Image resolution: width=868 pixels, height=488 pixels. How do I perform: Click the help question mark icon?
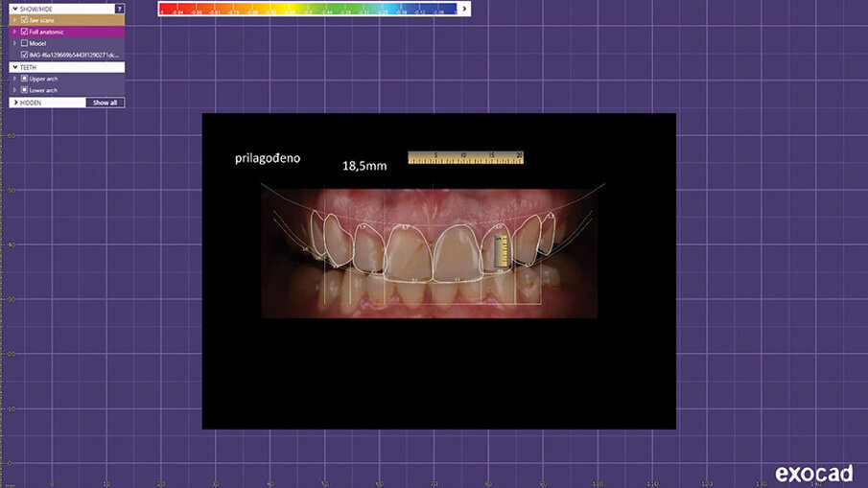tap(119, 8)
